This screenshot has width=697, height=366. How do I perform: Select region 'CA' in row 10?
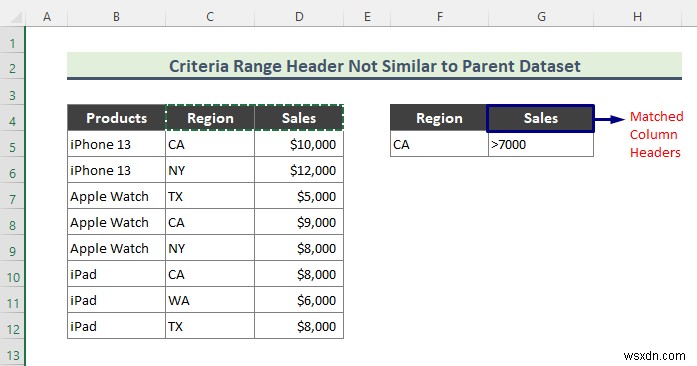(210, 274)
